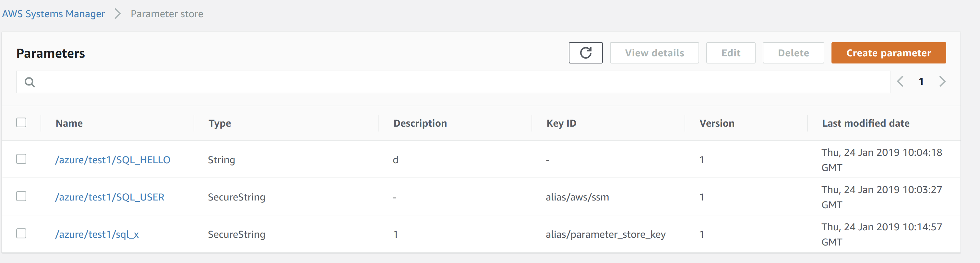Click the View details button
Image resolution: width=980 pixels, height=263 pixels.
(x=654, y=53)
